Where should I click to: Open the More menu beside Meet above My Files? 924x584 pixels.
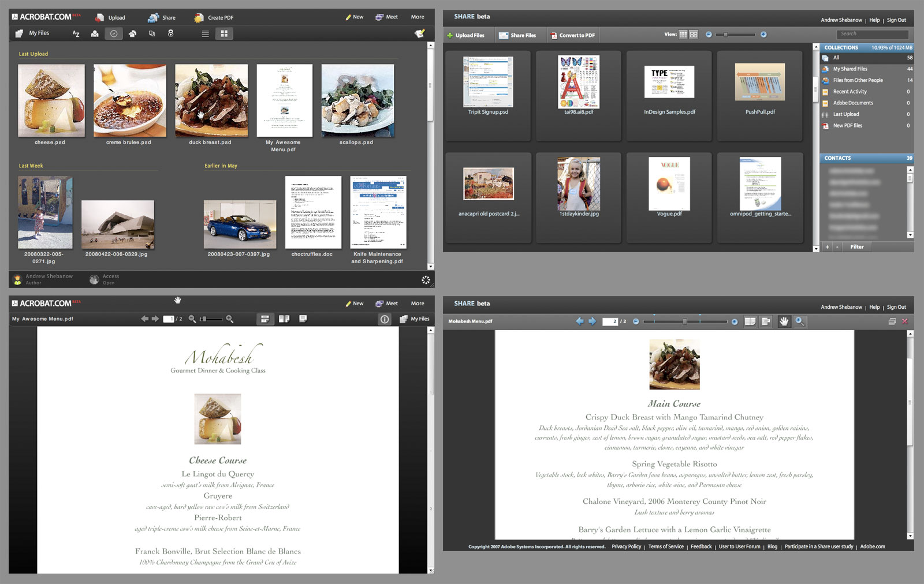(417, 17)
